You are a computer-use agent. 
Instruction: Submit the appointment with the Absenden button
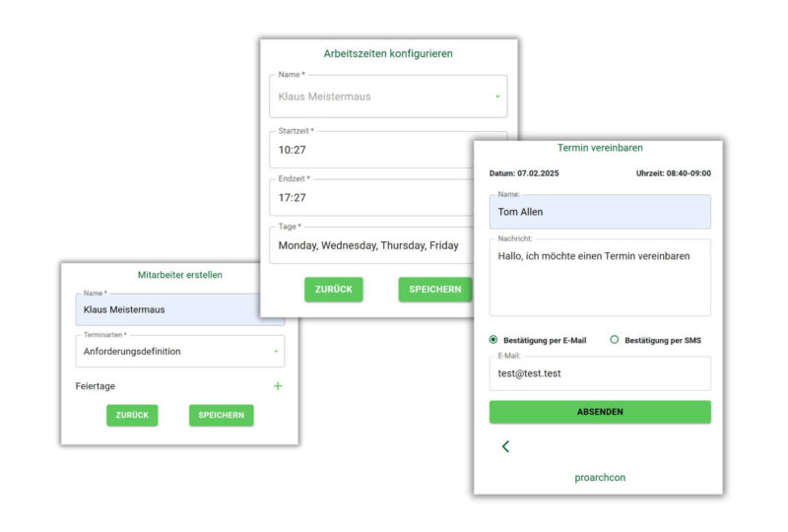tap(600, 412)
